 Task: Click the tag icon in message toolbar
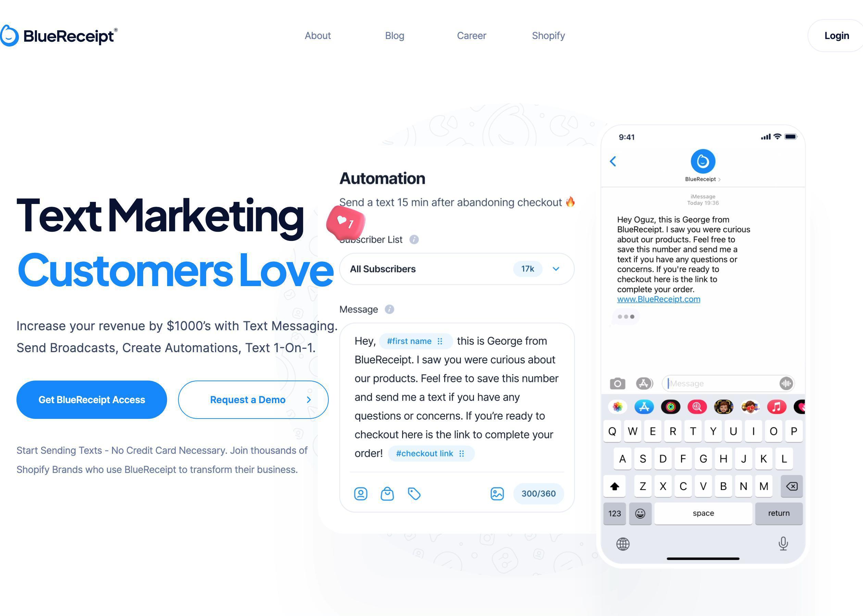[414, 494]
